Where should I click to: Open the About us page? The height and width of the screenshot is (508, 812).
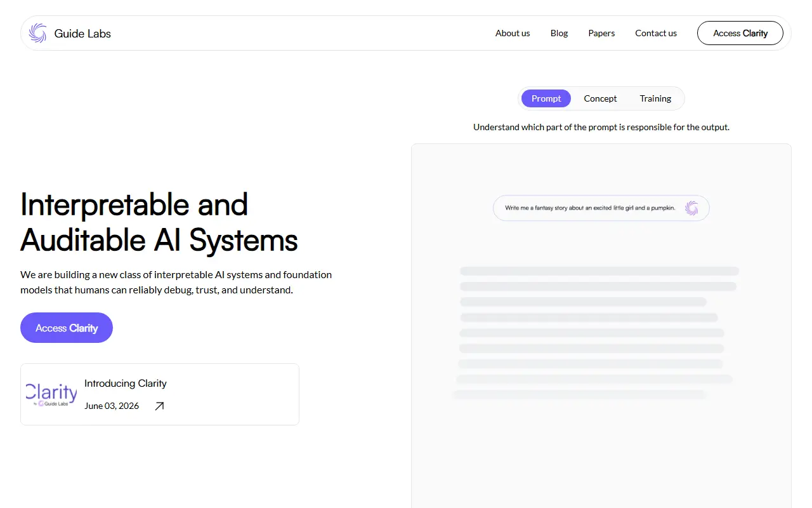click(513, 33)
